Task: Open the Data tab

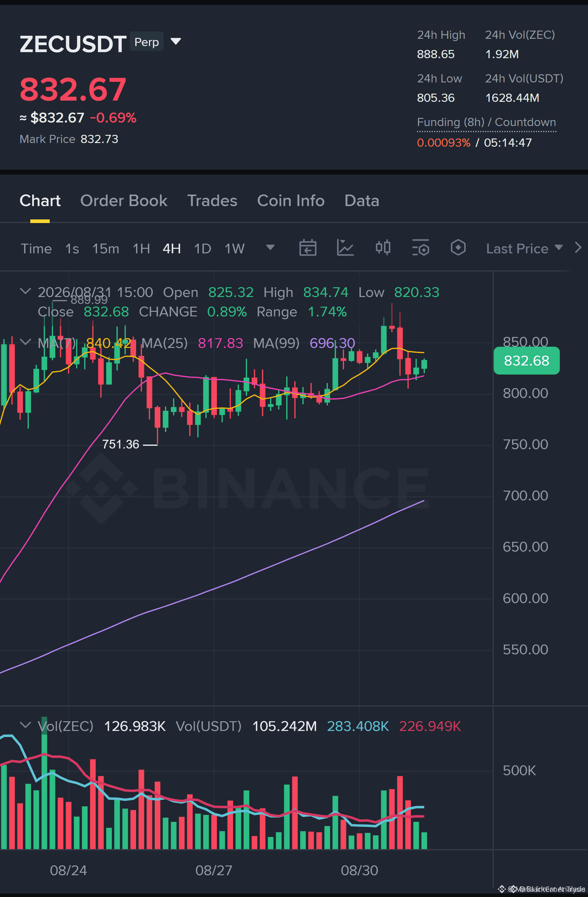Action: tap(362, 201)
